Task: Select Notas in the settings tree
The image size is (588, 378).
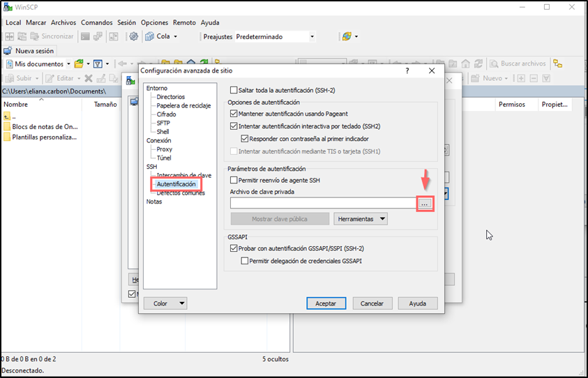Action: point(154,202)
